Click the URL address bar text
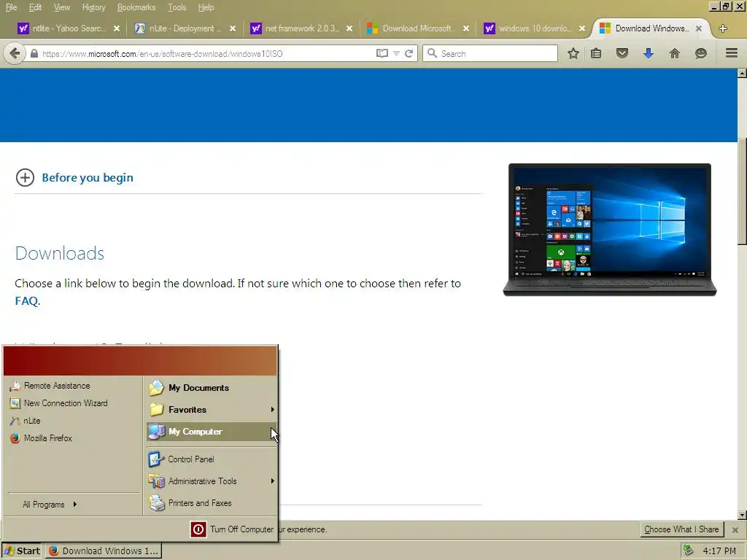The width and height of the screenshot is (747, 560). coord(162,54)
